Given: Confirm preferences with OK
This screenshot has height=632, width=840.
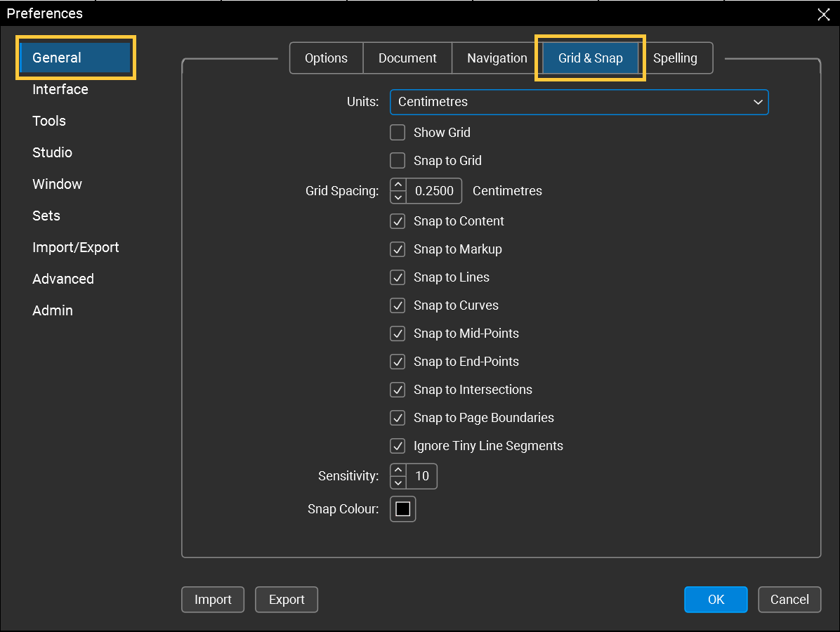Looking at the screenshot, I should [716, 599].
